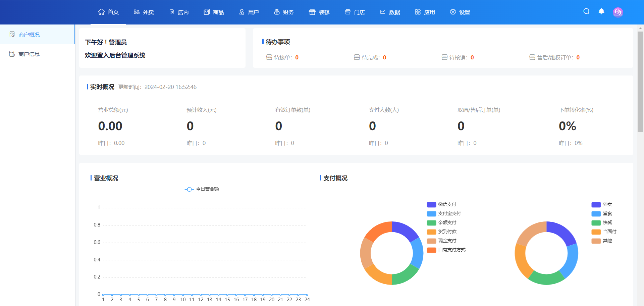The width and height of the screenshot is (644, 306).
Task: Click the 商户信息 sidebar icon
Action: 12,54
